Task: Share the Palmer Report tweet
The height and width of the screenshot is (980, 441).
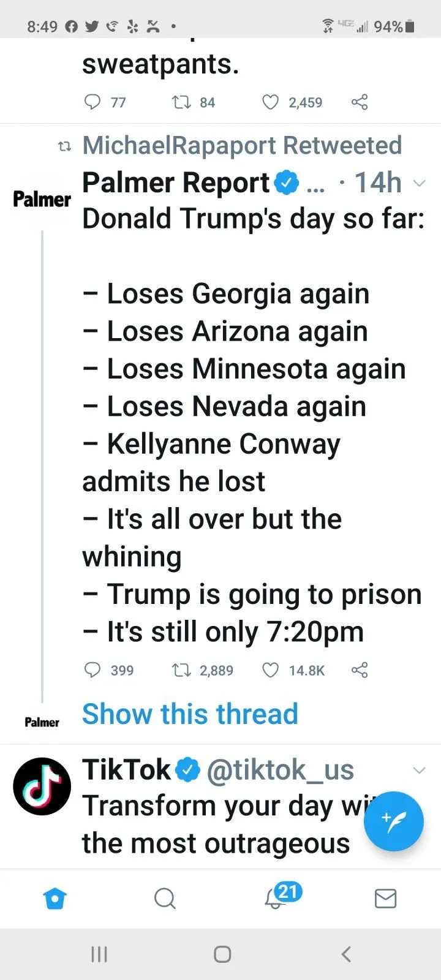Action: [360, 670]
